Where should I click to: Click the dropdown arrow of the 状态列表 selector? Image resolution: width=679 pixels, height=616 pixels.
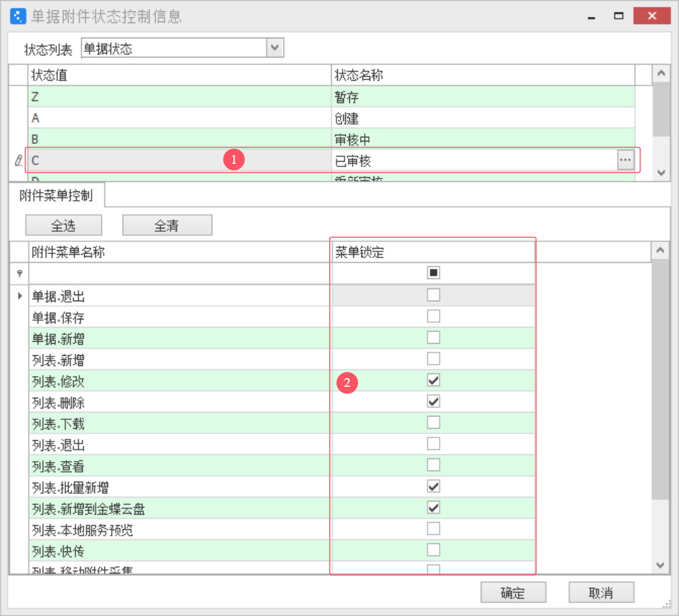[274, 47]
